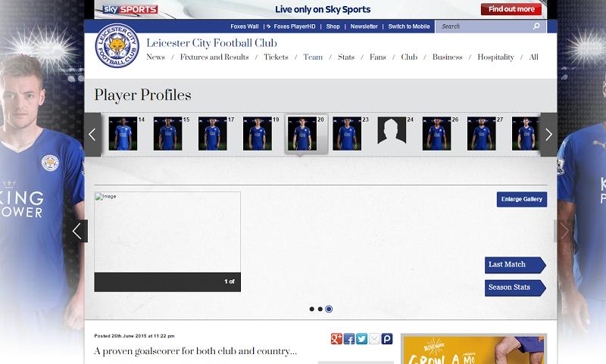Open the Last Match stats button

click(x=514, y=265)
